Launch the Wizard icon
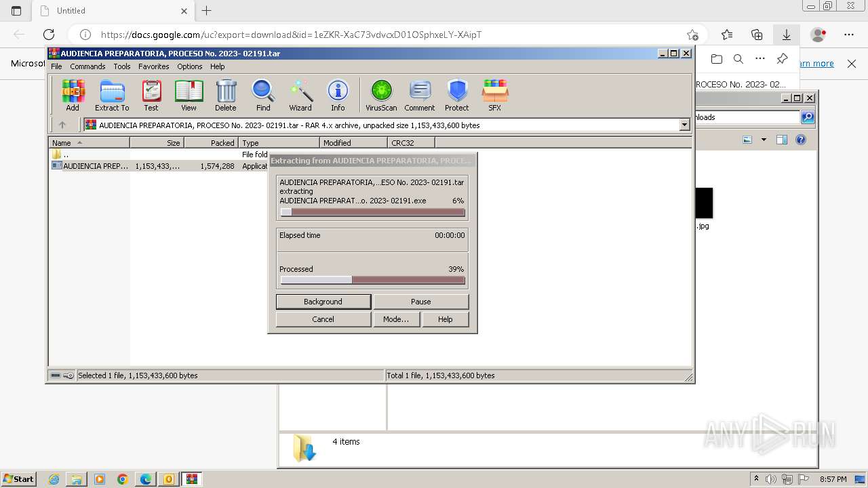 (300, 95)
